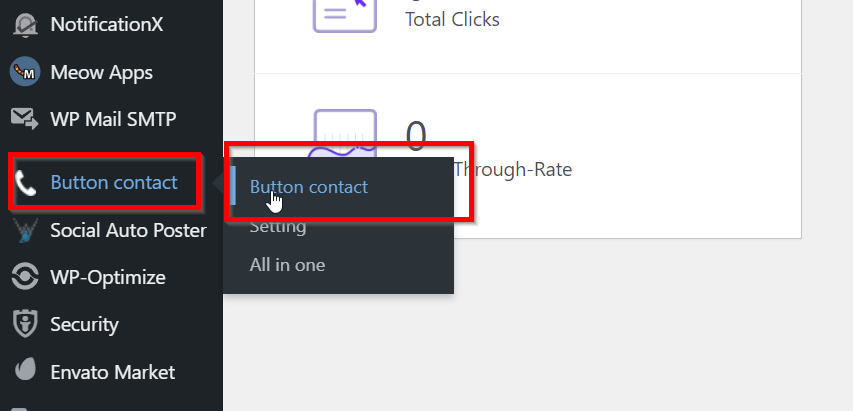This screenshot has height=411, width=853.
Task: Click the Envato Market leaf icon
Action: point(25,371)
